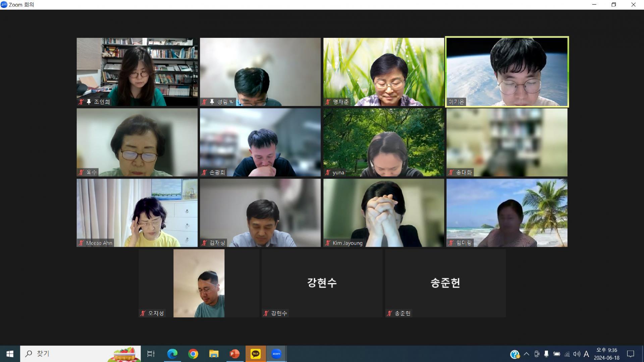The image size is (644, 362).
Task: Click muted mic icon next to 임미랑
Action: point(451,243)
